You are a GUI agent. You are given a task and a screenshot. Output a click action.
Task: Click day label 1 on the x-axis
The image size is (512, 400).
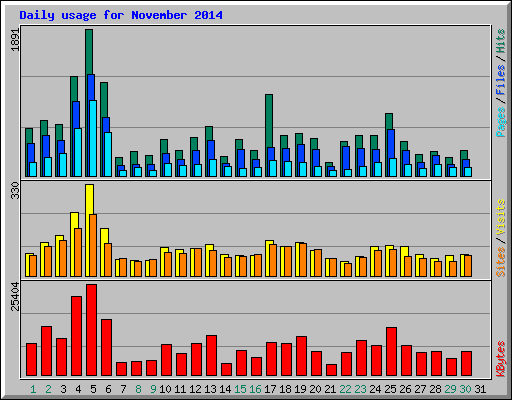tap(33, 389)
